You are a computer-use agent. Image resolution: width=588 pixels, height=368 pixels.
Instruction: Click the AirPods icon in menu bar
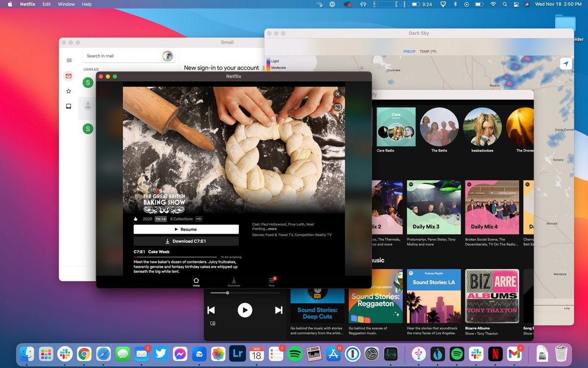[x=364, y=4]
